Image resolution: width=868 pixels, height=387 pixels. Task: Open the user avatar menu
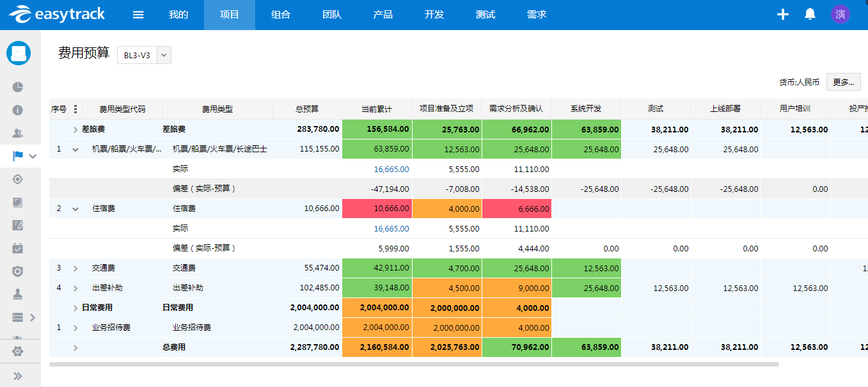(x=840, y=14)
